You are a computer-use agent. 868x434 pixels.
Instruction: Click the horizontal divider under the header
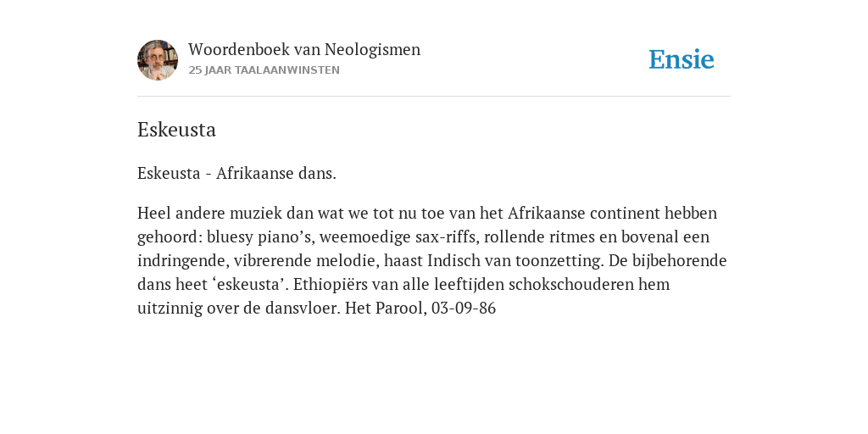pyautogui.click(x=434, y=97)
